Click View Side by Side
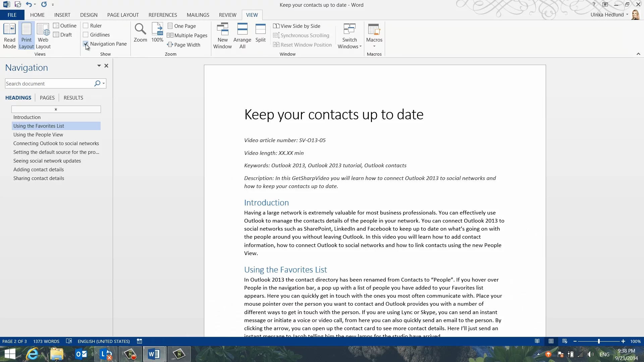Image resolution: width=644 pixels, height=362 pixels. pyautogui.click(x=297, y=26)
